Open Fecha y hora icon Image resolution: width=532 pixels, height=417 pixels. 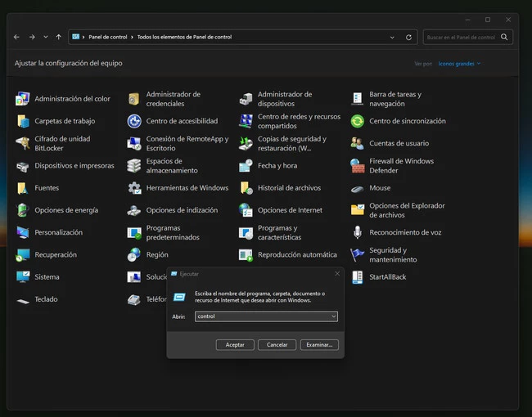(246, 166)
